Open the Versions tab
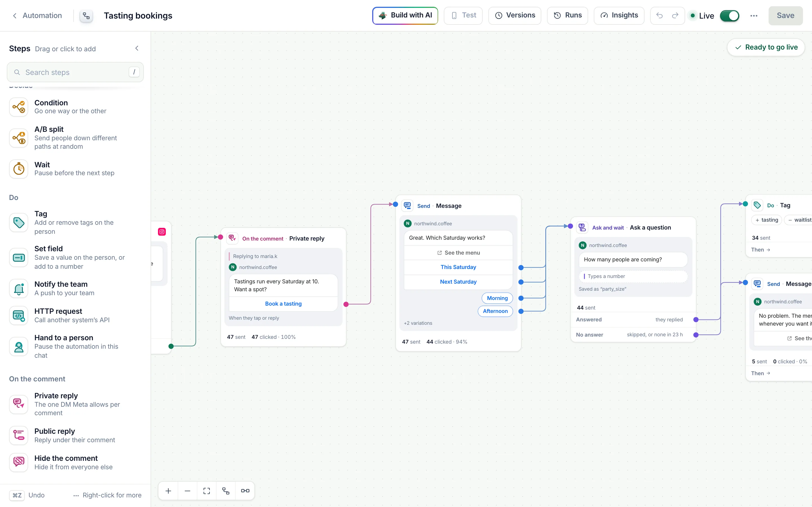This screenshot has width=812, height=507. pyautogui.click(x=515, y=15)
